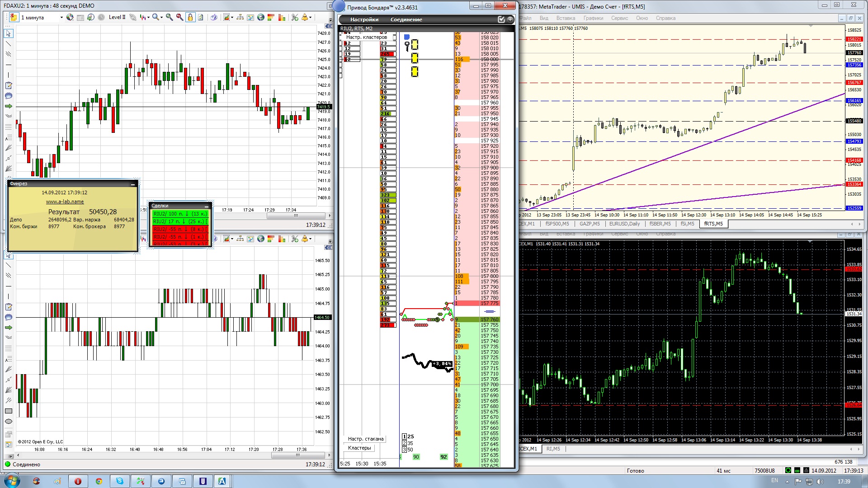Open the bell alerts dropdown arrow
868x488 pixels.
pyautogui.click(x=311, y=18)
